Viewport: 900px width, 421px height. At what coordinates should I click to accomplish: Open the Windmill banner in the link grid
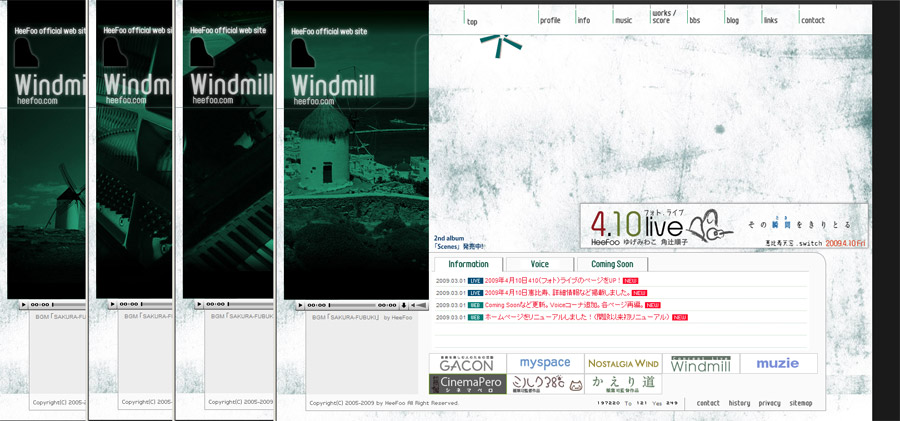point(701,364)
